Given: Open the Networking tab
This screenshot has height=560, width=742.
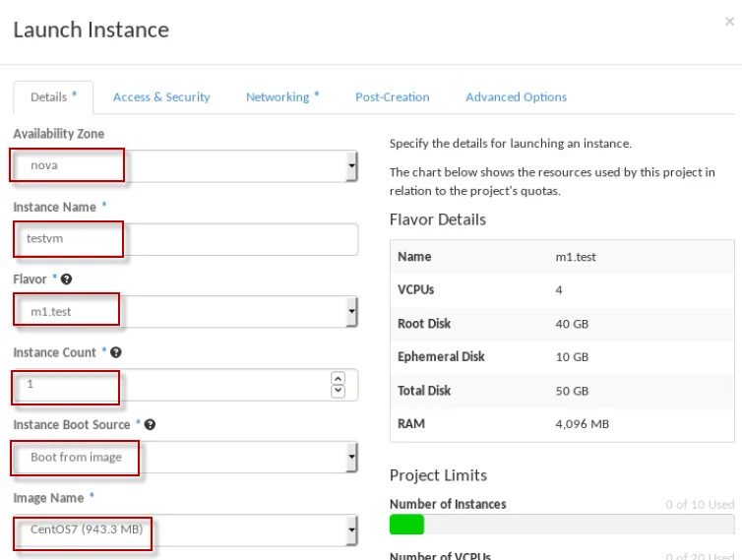Looking at the screenshot, I should (282, 97).
